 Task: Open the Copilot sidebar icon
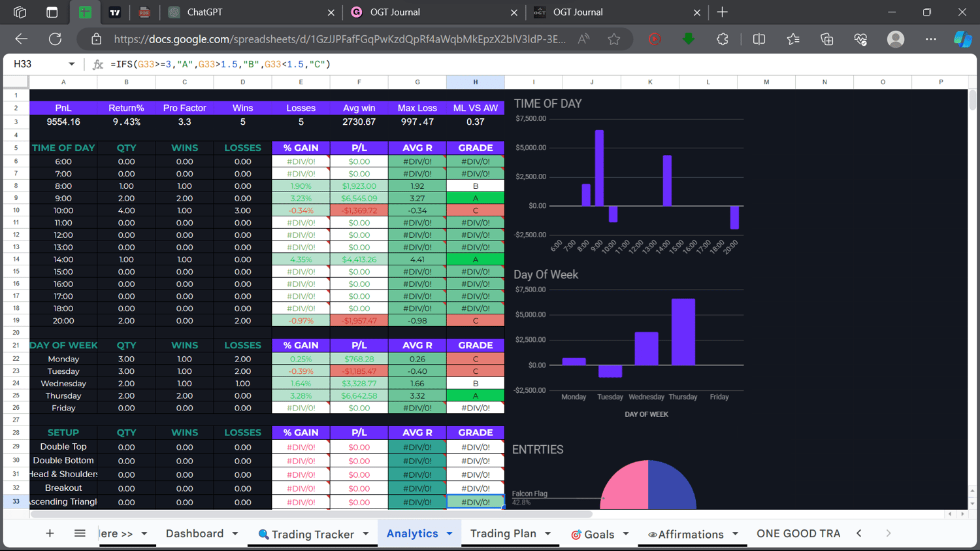point(962,39)
